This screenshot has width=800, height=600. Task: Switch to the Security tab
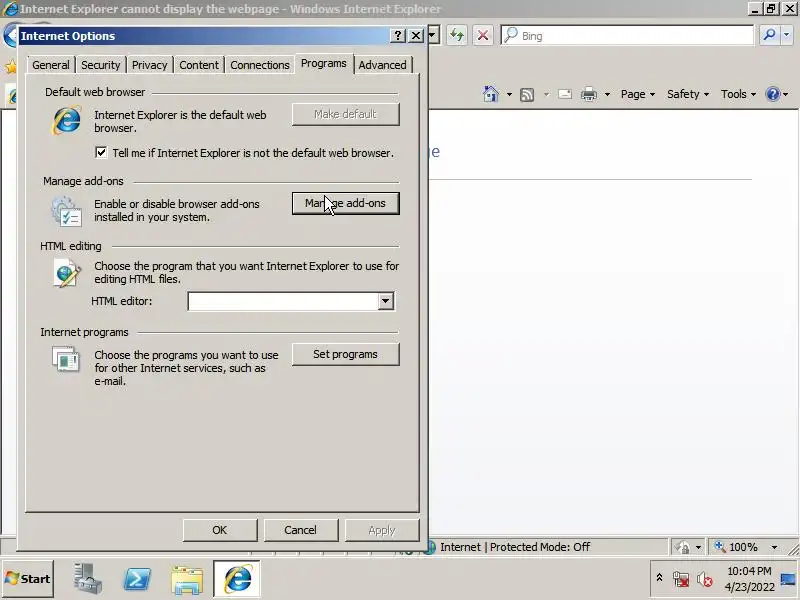coord(101,65)
